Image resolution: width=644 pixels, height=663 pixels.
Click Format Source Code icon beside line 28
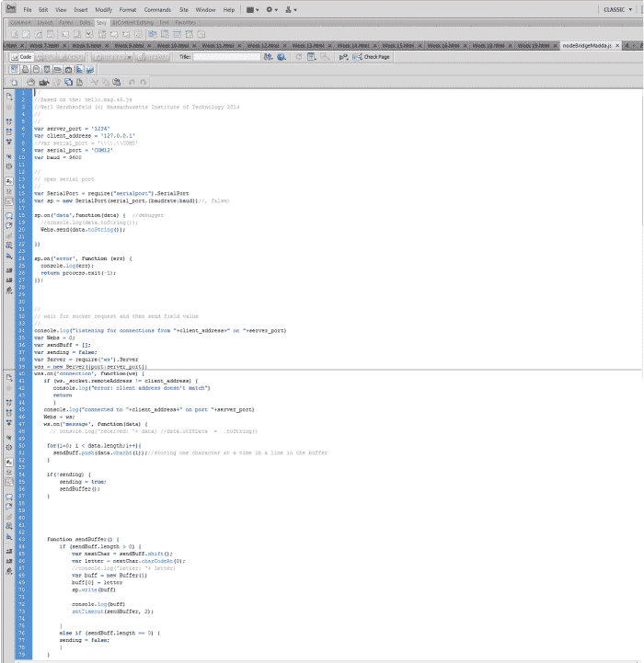coord(9,291)
